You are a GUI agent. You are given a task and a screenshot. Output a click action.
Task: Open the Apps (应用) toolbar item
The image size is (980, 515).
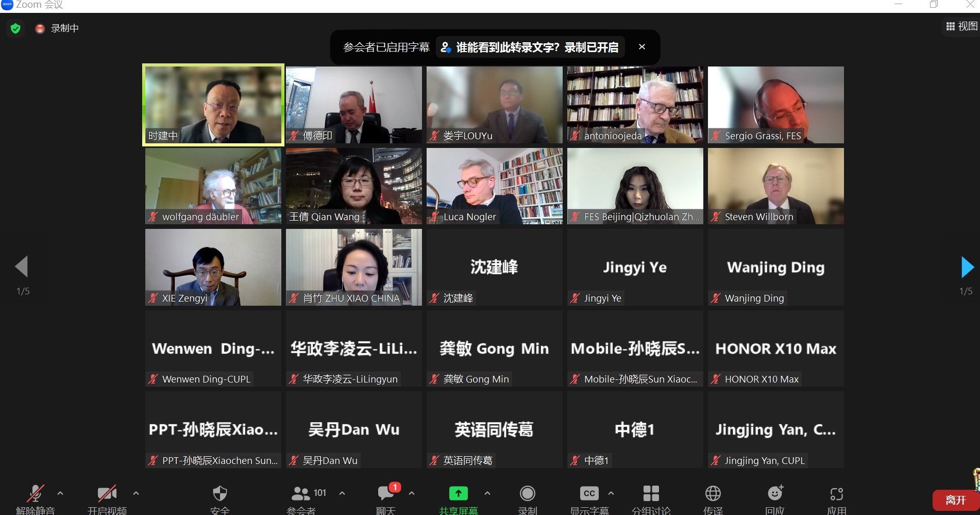[836, 494]
